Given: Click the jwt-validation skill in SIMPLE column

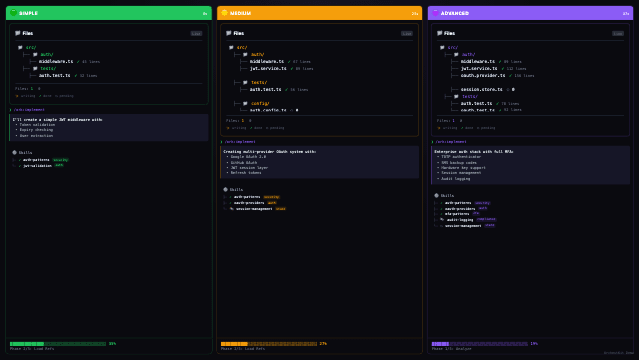Looking at the screenshot, I should click(x=37, y=166).
